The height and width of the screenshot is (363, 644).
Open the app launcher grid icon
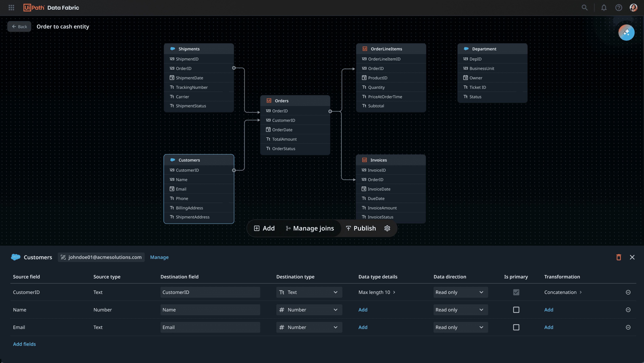tap(11, 8)
